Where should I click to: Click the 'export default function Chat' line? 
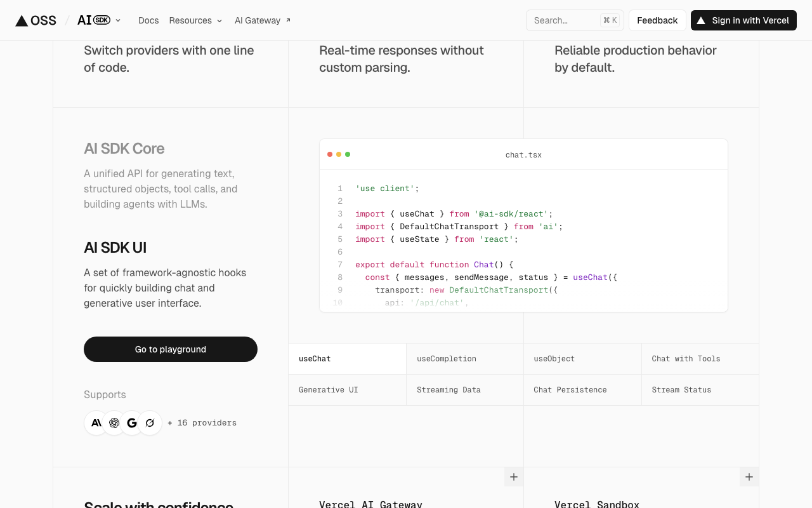point(434,265)
